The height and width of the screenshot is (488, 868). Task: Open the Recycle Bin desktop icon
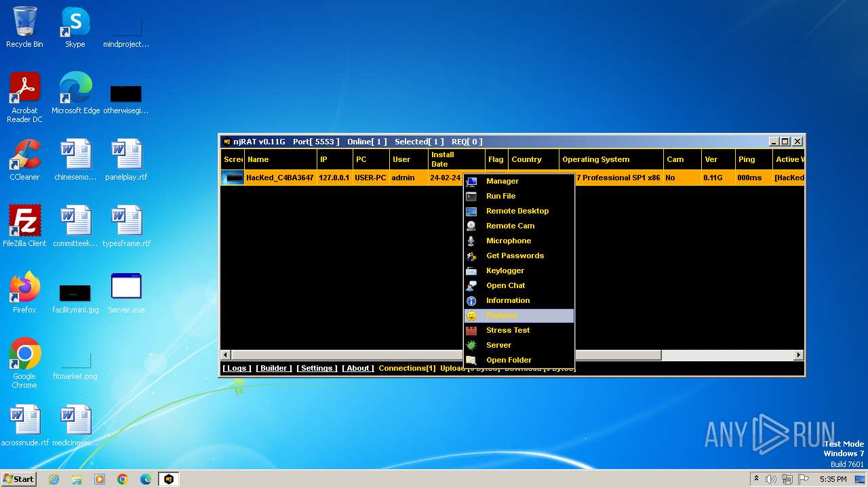pyautogui.click(x=24, y=28)
